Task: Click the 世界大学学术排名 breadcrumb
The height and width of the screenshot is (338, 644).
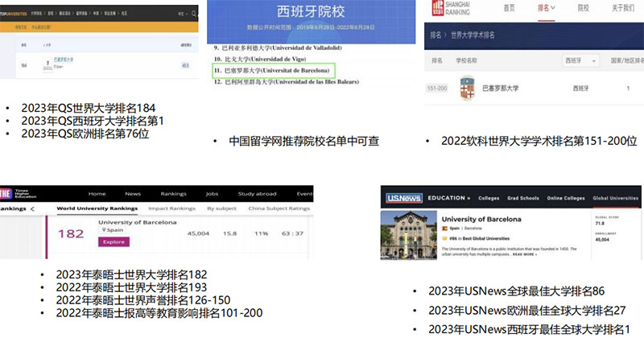Action: coord(473,35)
